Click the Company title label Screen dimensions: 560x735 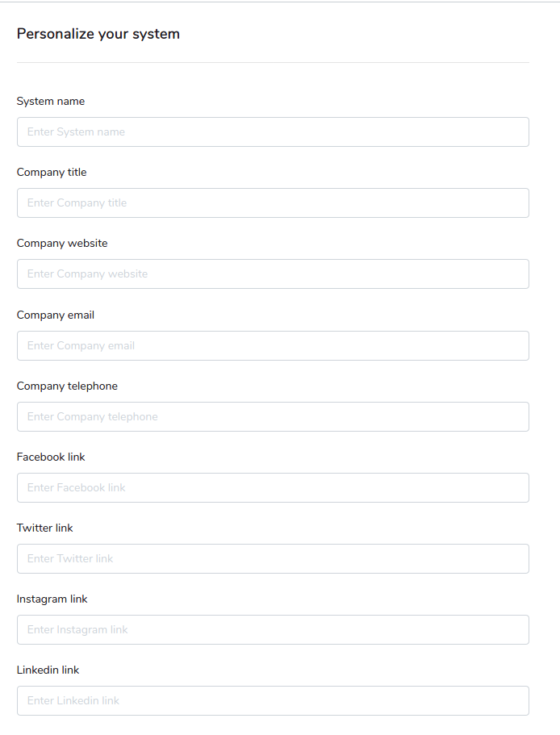52,172
